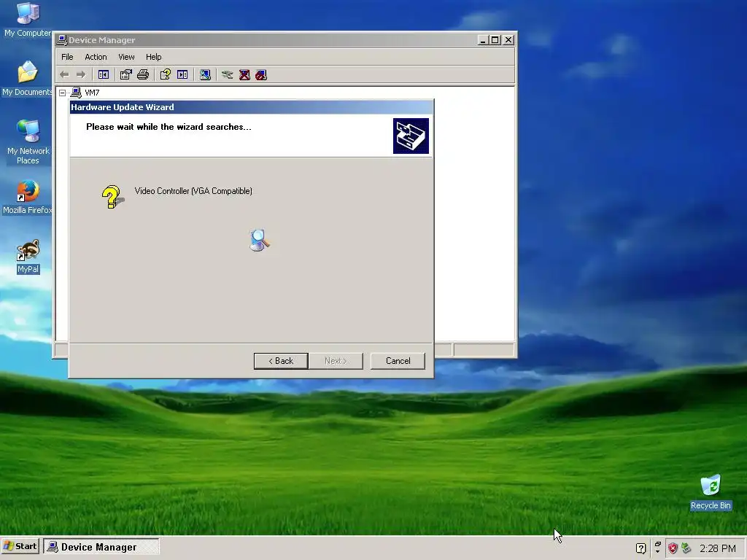747x560 pixels.
Task: Select the MyPal desktop shortcut
Action: click(28, 256)
